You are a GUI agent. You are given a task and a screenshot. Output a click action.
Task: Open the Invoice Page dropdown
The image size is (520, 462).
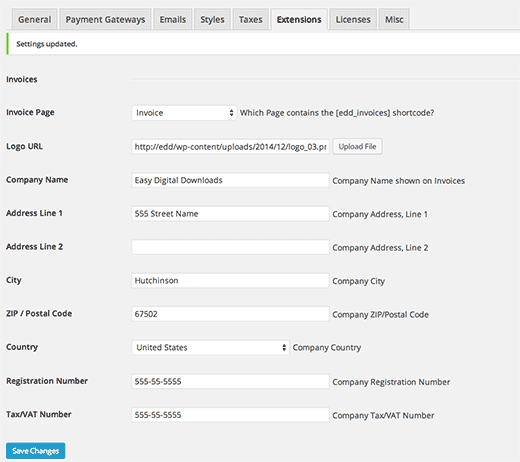coord(184,113)
